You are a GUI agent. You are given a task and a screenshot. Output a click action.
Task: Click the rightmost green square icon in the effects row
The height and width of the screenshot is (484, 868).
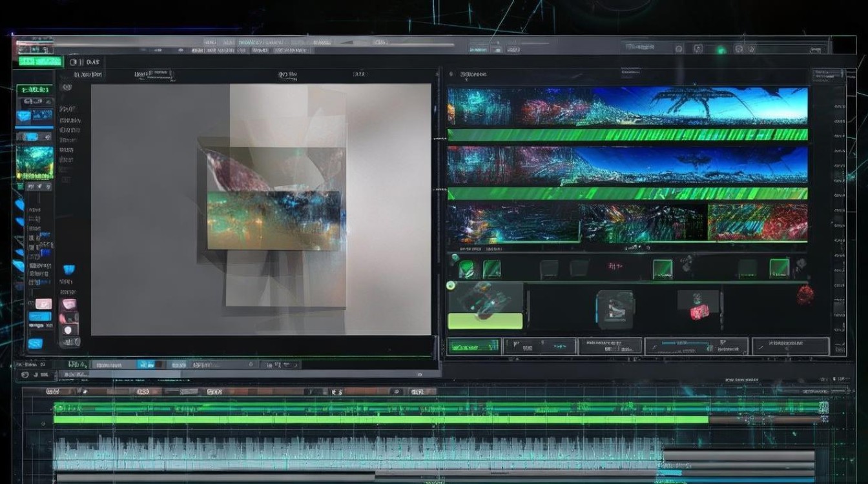779,268
